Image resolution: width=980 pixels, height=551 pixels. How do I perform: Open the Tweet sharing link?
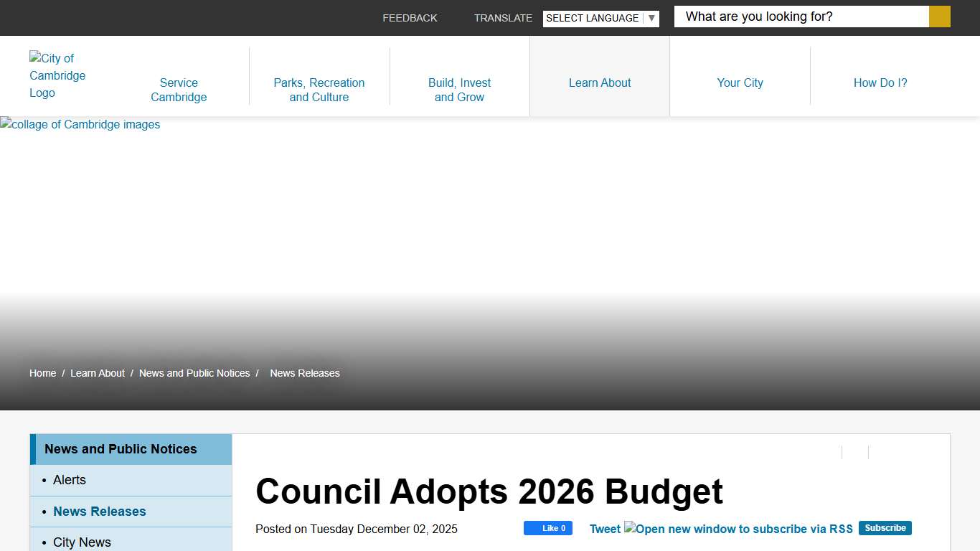point(604,529)
